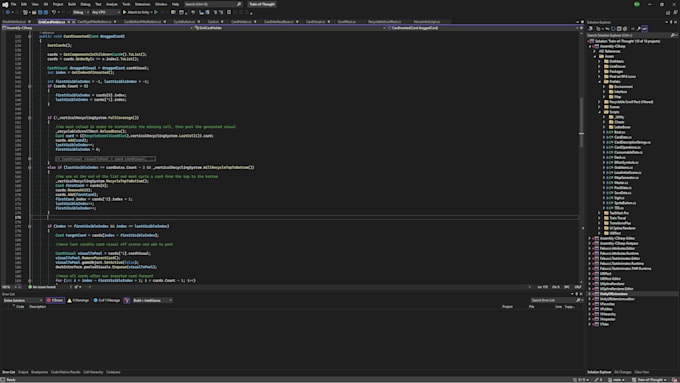Select the Prefabs folder in Solution Explorer
The height and width of the screenshot is (383, 680).
click(x=615, y=82)
